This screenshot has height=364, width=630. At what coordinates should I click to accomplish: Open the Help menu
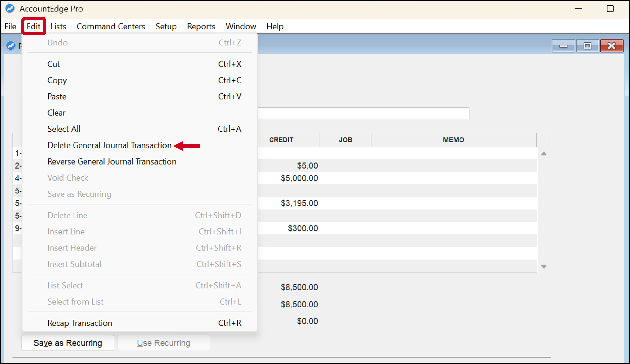pos(275,26)
